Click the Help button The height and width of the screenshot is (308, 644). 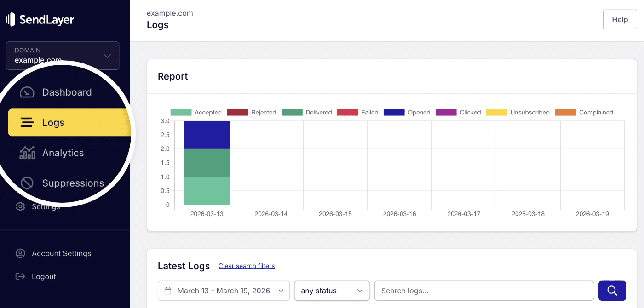620,20
